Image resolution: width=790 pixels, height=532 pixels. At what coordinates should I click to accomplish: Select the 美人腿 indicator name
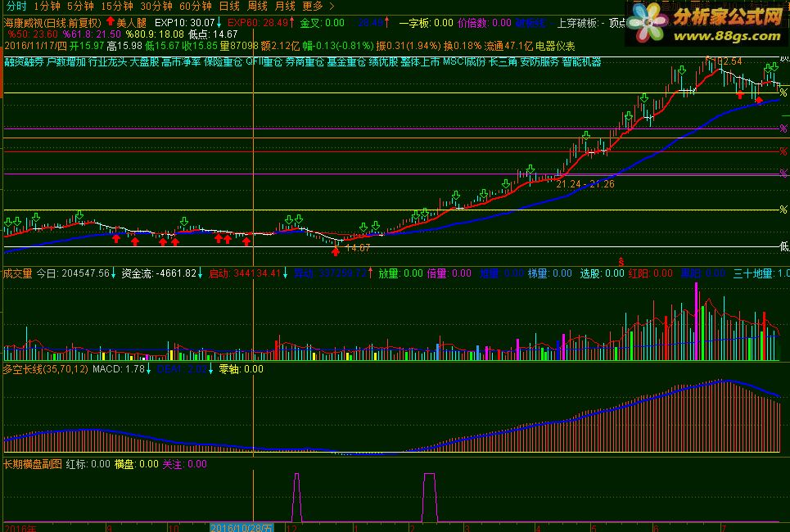(132, 23)
